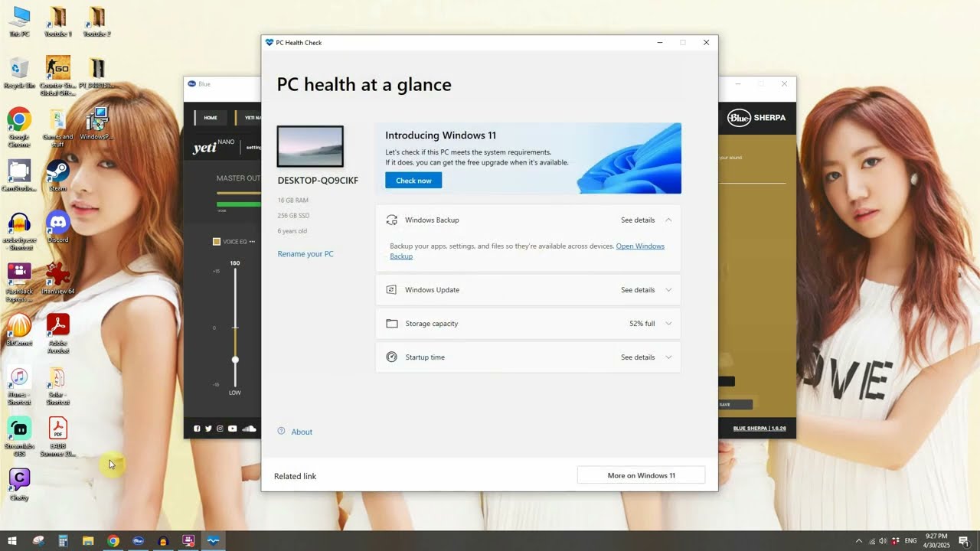The width and height of the screenshot is (980, 551).
Task: Click BLUE SHERPA version link in footer
Action: pyautogui.click(x=761, y=429)
